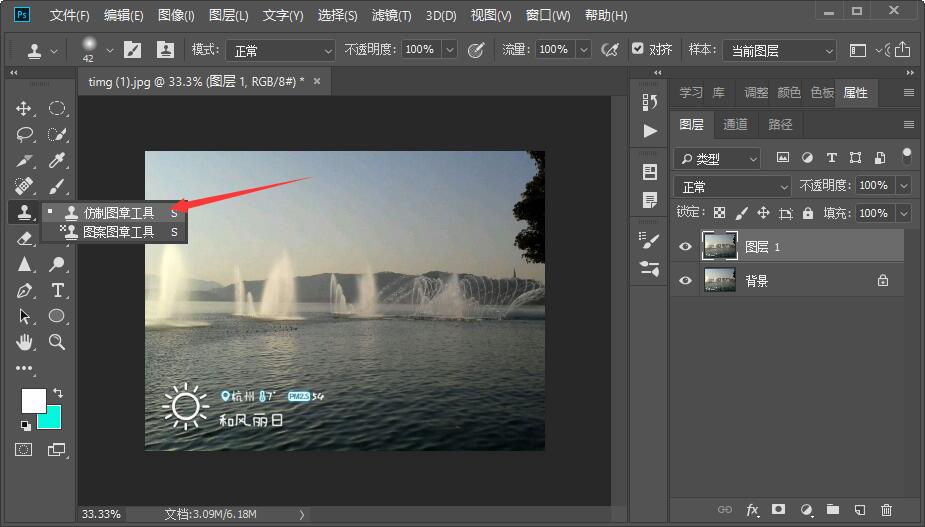925x527 pixels.
Task: Open the layer opacity dropdown arrow
Action: tap(904, 186)
